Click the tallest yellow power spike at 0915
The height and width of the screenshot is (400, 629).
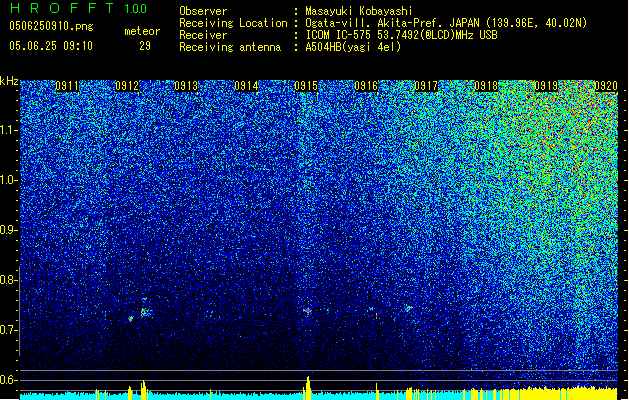[x=308, y=388]
